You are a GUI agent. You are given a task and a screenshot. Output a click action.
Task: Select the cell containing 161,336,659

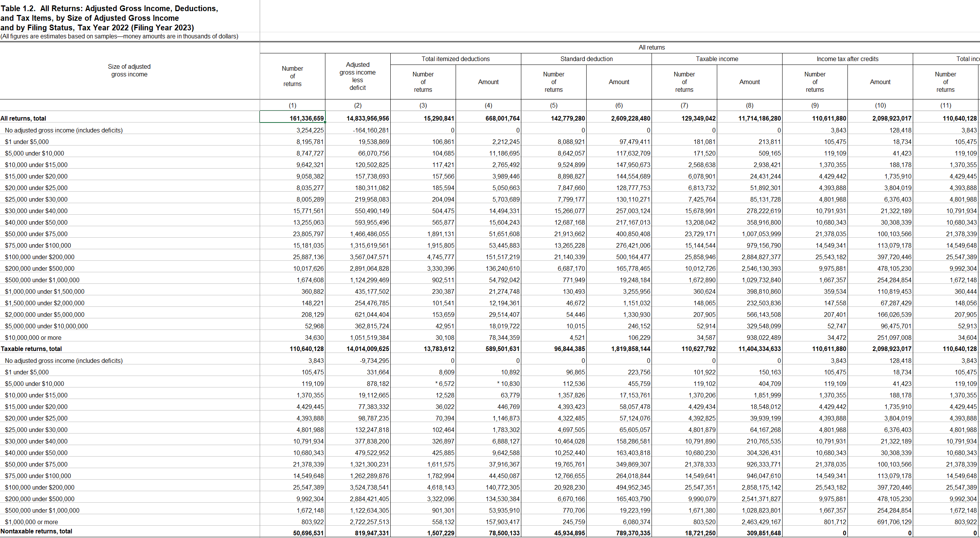pyautogui.click(x=292, y=118)
